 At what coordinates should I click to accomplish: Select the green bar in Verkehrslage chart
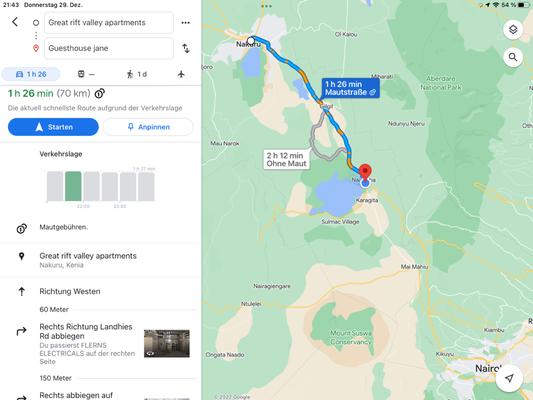coord(73,186)
